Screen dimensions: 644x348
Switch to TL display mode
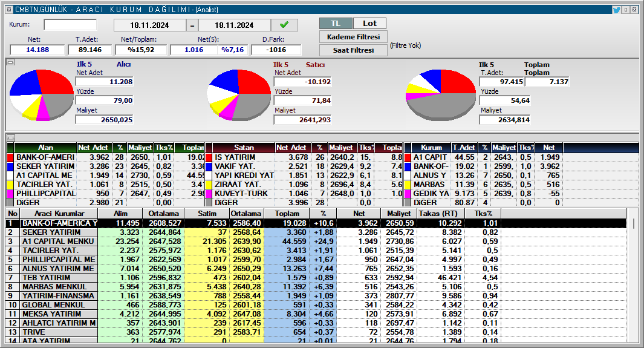tap(336, 24)
